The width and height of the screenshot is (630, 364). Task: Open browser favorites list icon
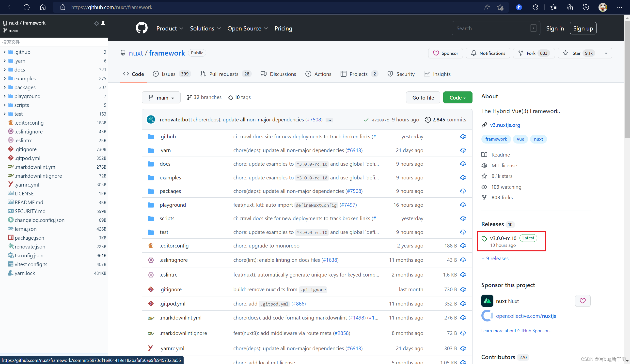pyautogui.click(x=553, y=7)
